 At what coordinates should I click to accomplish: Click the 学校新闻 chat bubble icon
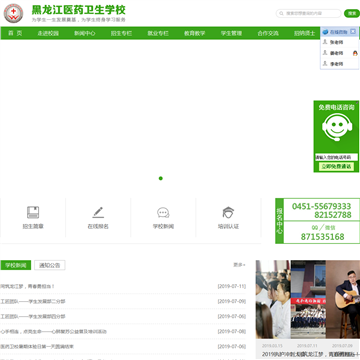pos(163,213)
